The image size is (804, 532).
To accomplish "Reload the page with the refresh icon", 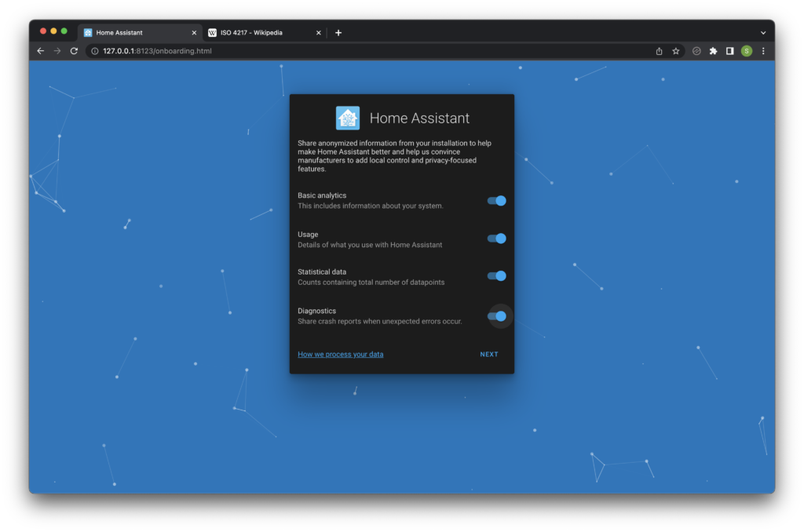I will [x=74, y=51].
